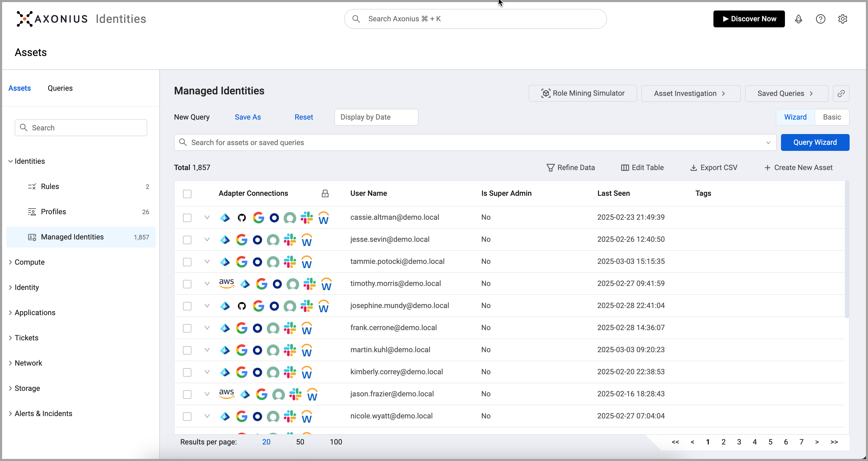The image size is (868, 461).
Task: Open the asset search bar dropdown arrow
Action: click(768, 142)
